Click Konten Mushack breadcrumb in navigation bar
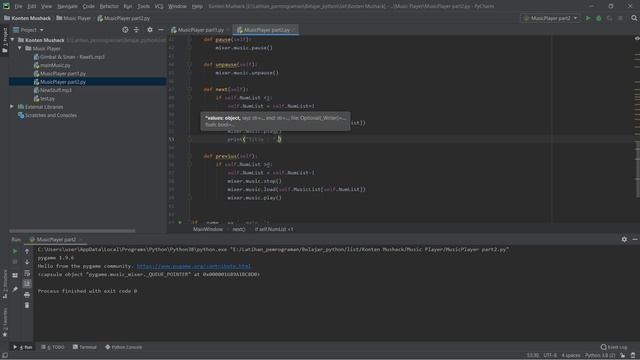Viewport: 640px width, 360px height. [27, 18]
